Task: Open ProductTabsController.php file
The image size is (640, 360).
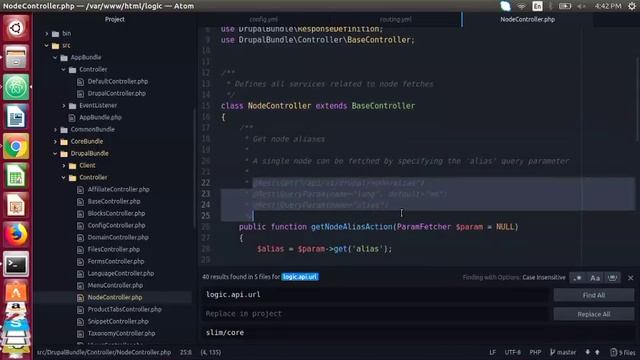Action: [124, 309]
